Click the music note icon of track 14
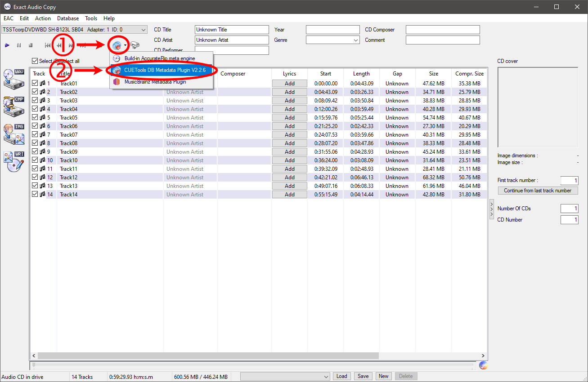 point(43,194)
